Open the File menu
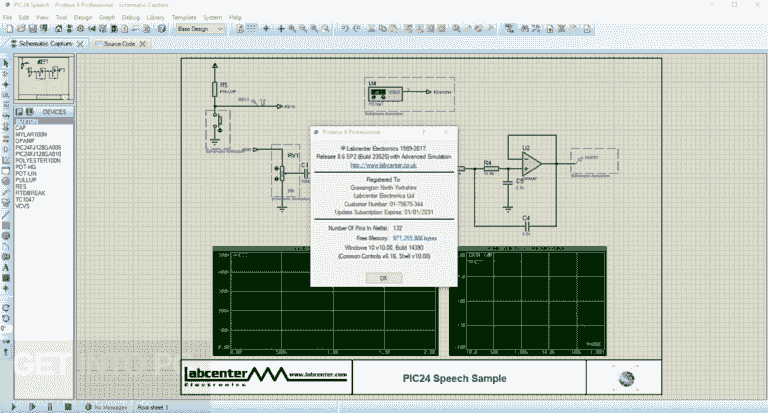This screenshot has width=768, height=413. [8, 17]
